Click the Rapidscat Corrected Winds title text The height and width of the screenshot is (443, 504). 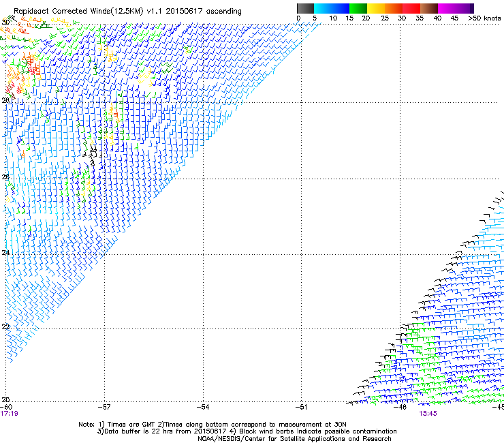tap(127, 11)
